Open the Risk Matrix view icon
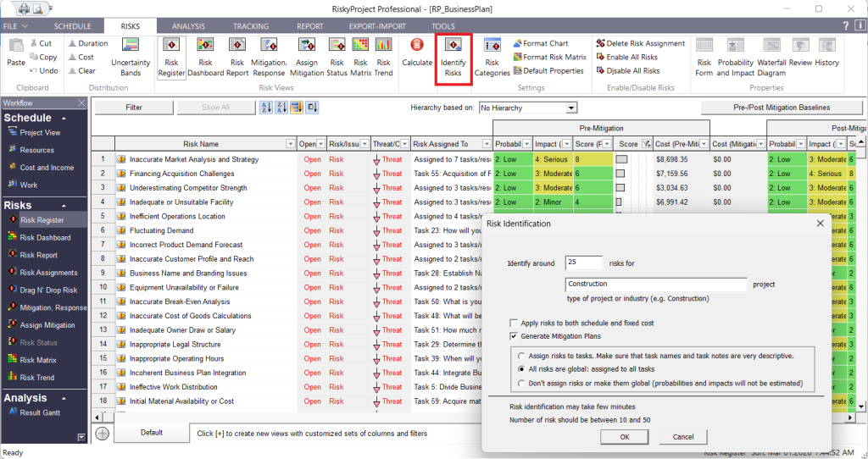Image resolution: width=868 pixels, height=459 pixels. 360,57
